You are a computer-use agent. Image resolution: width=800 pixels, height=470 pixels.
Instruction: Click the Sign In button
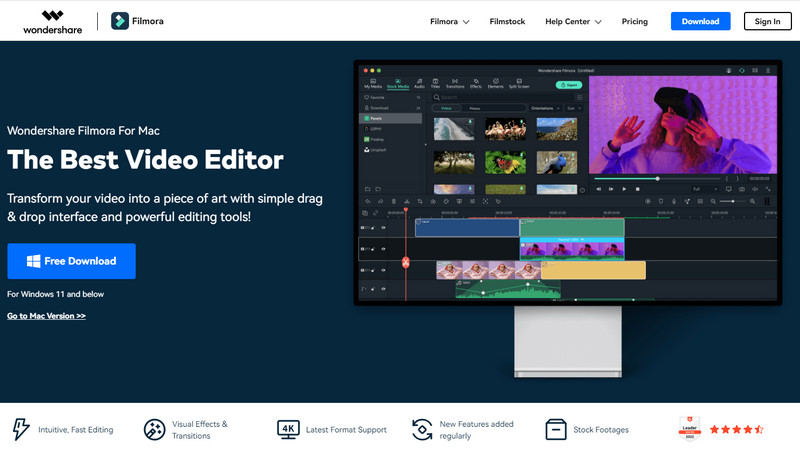767,21
